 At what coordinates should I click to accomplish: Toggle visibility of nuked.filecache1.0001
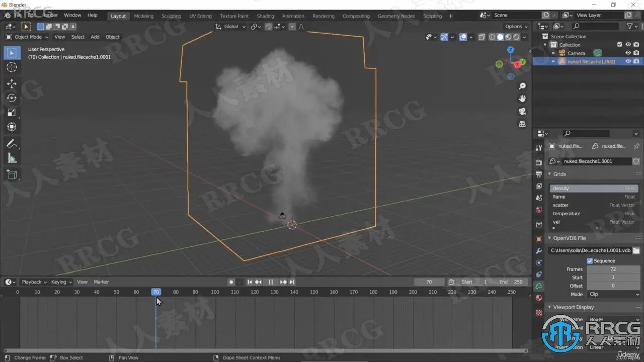628,61
